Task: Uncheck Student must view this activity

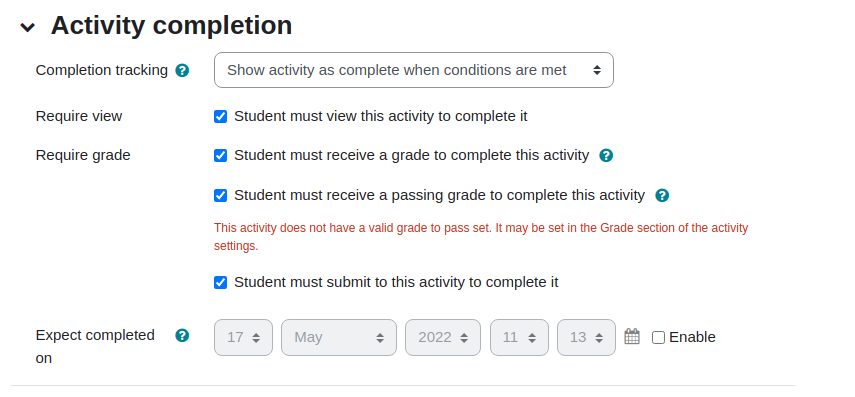Action: (220, 116)
